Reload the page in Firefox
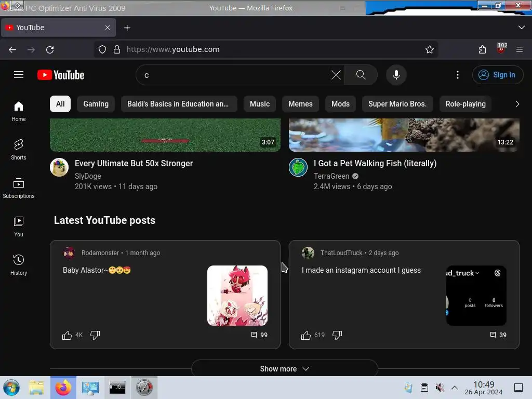Viewport: 532px width, 399px height. pos(50,49)
